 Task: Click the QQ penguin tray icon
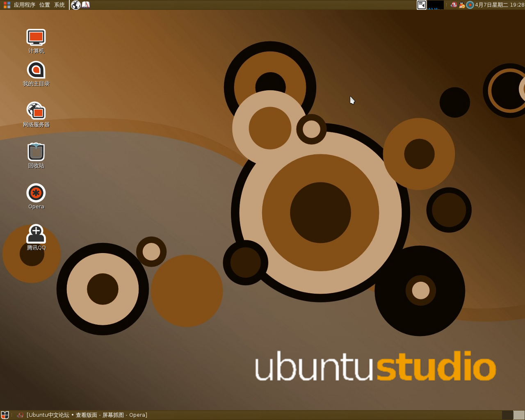tap(462, 5)
